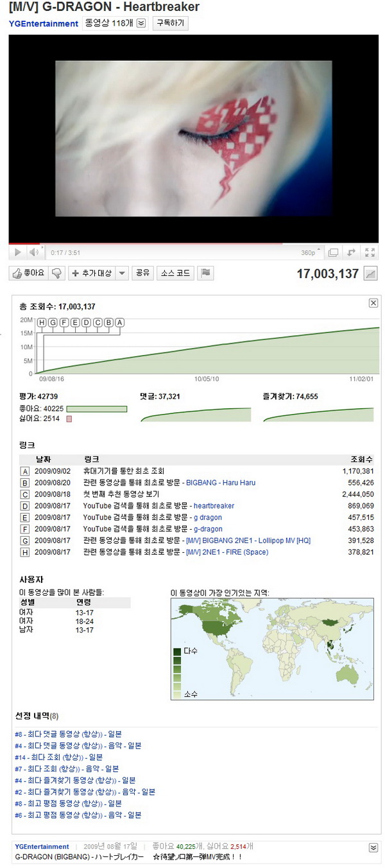385x868 pixels.
Task: Click the C label in the link table
Action: coord(25,494)
